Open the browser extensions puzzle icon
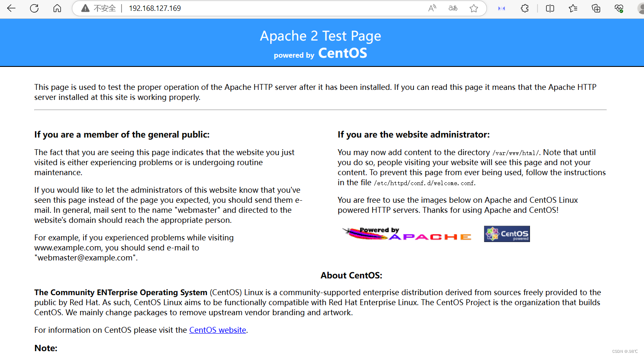644x357 pixels. click(525, 8)
